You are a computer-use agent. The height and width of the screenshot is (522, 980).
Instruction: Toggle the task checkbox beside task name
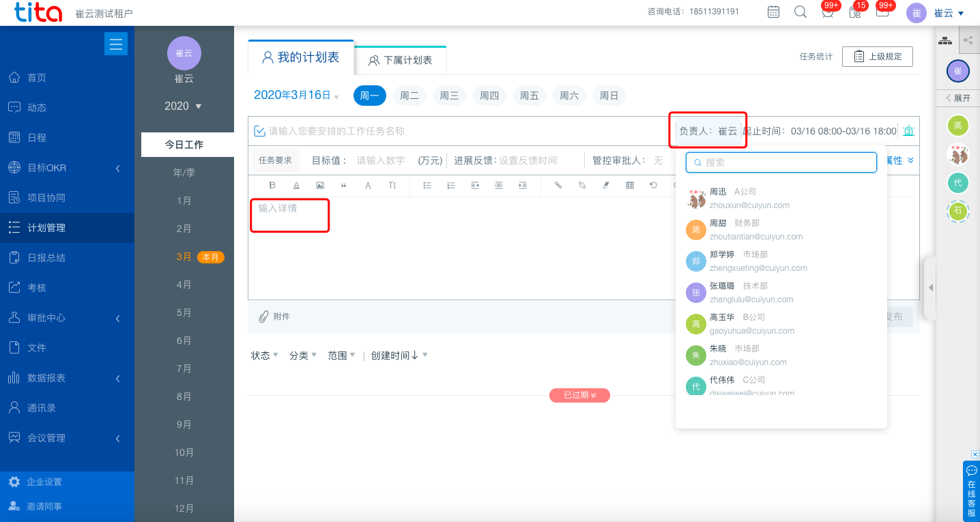[259, 131]
